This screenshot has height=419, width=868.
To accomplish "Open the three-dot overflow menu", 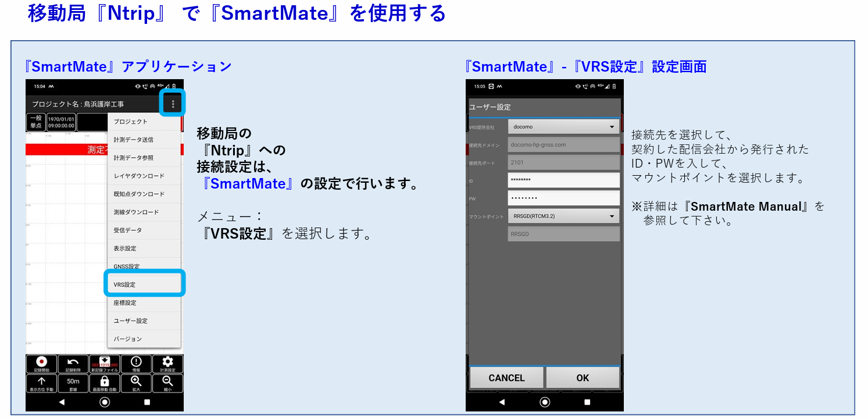I will (x=173, y=104).
